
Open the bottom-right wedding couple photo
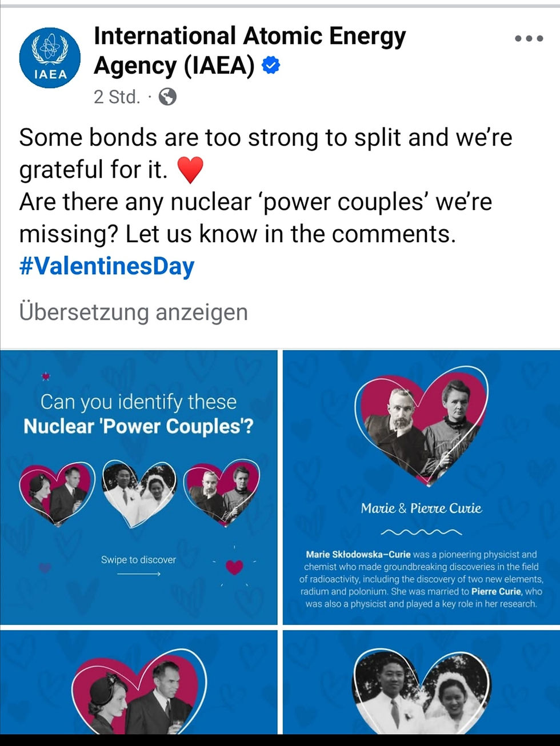point(421,685)
